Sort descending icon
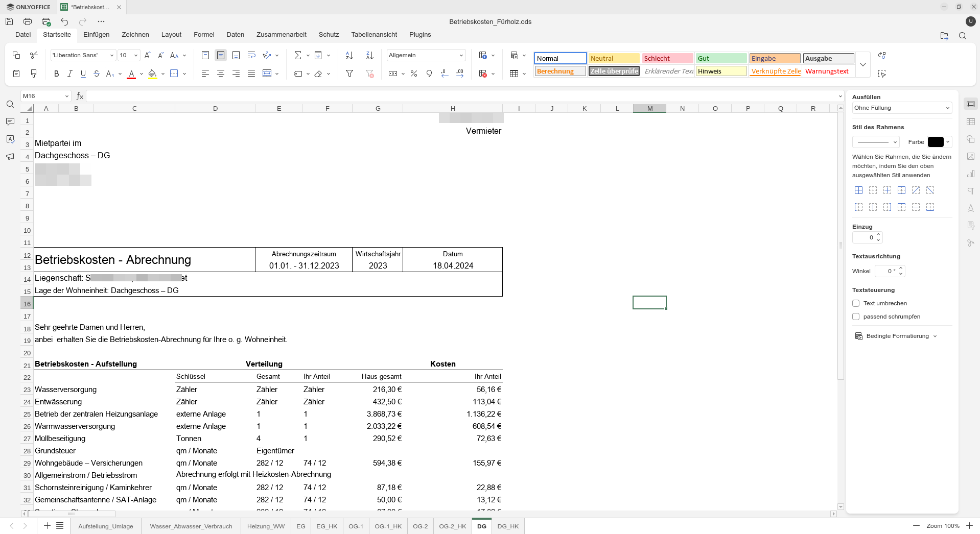This screenshot has height=534, width=980. click(x=370, y=55)
